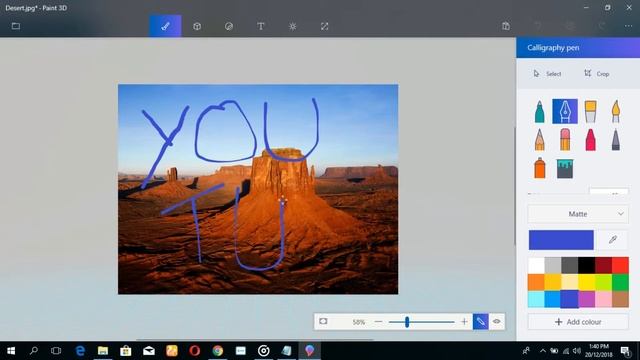Open the more options ellipsis menu

tap(628, 26)
